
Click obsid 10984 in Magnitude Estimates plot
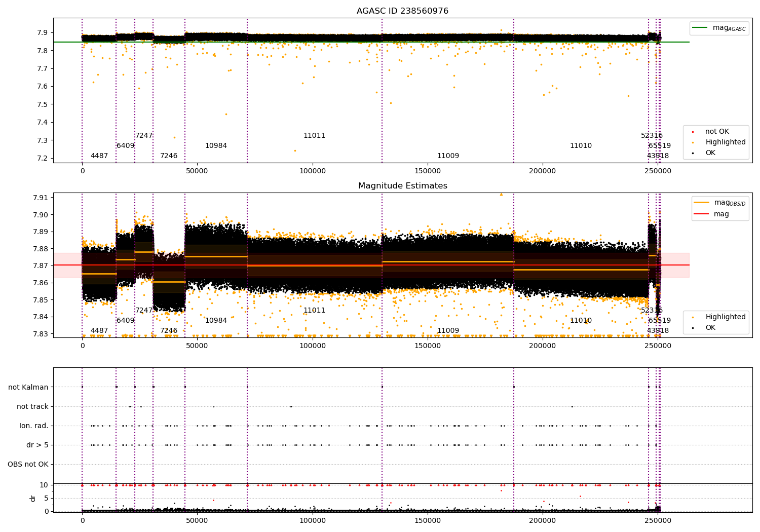point(216,321)
